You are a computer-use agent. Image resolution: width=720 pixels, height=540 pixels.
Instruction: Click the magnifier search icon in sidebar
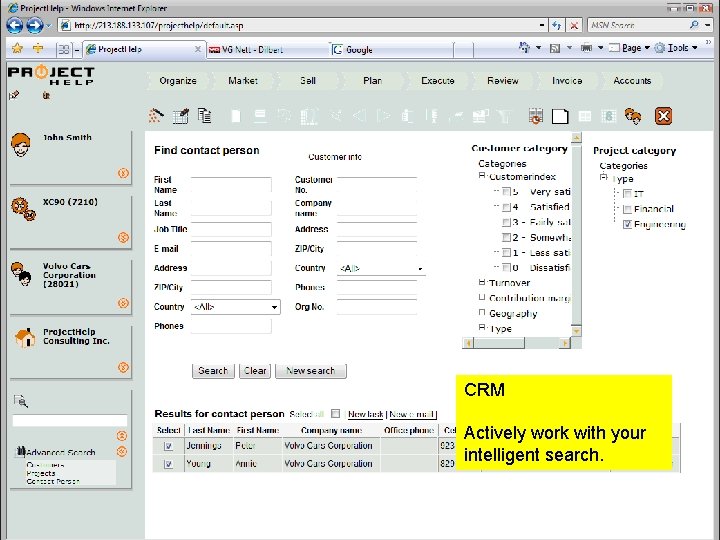[x=21, y=401]
